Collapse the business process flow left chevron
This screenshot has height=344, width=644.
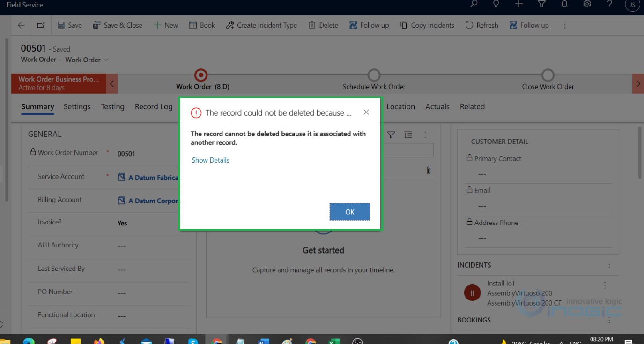coord(112,84)
